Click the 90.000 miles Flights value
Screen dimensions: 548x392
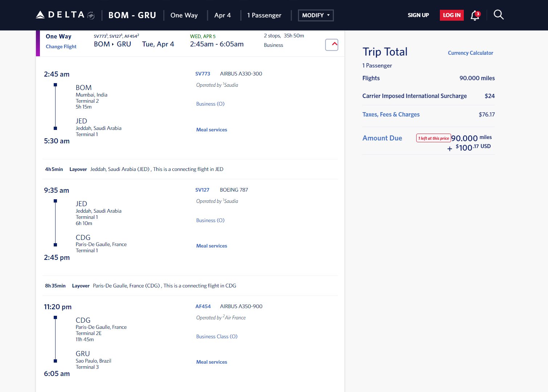pos(477,78)
